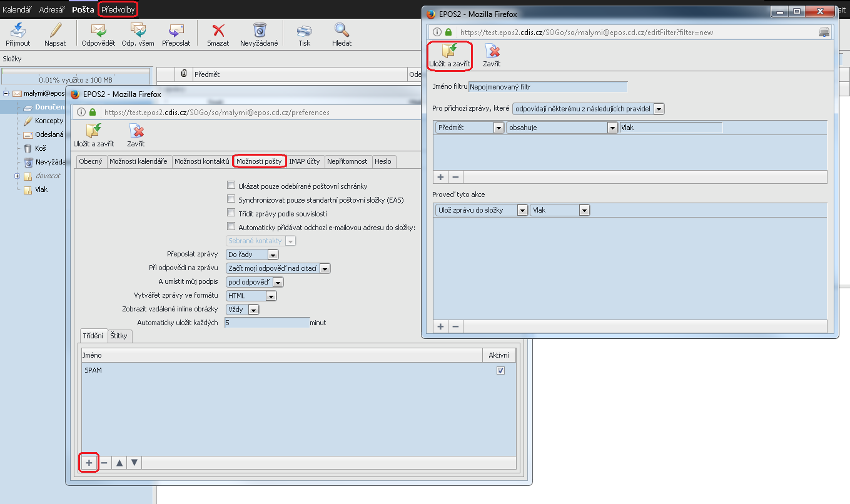Image resolution: width=850 pixels, height=504 pixels.
Task: Click Zavřít icon in preferences window
Action: pos(136,131)
